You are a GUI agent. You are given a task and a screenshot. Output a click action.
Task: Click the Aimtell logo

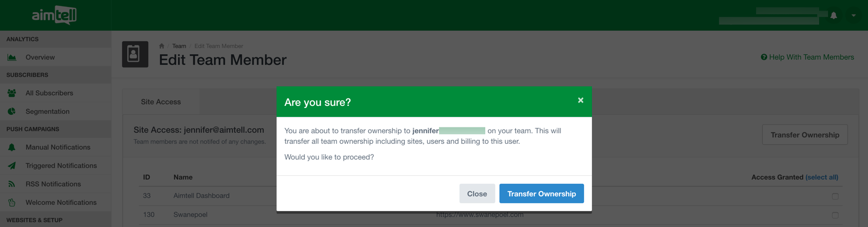(x=54, y=15)
